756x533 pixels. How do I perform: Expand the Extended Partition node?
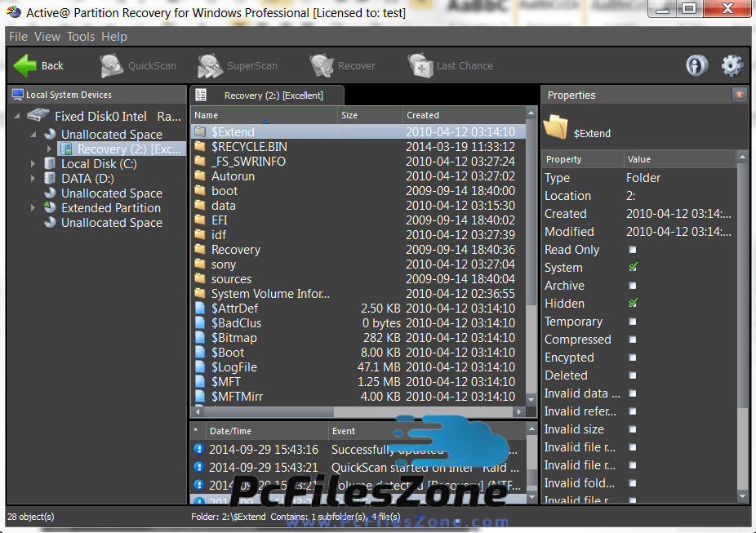click(x=33, y=208)
